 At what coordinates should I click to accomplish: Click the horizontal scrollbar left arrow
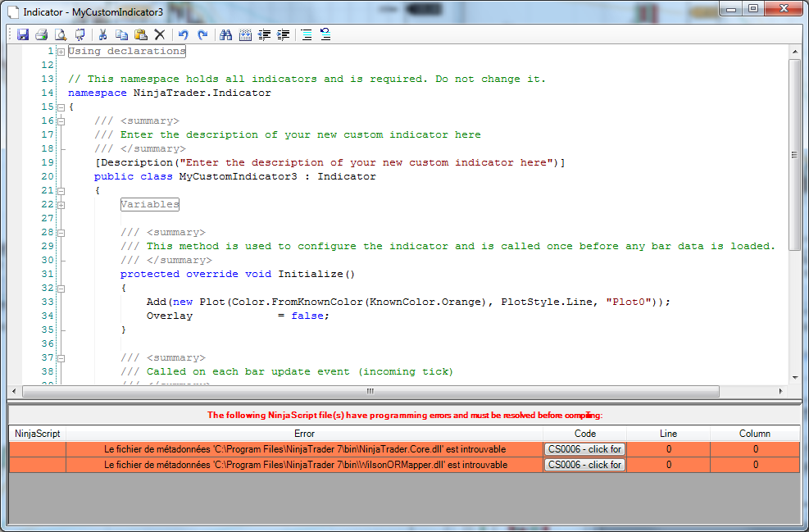tap(14, 391)
